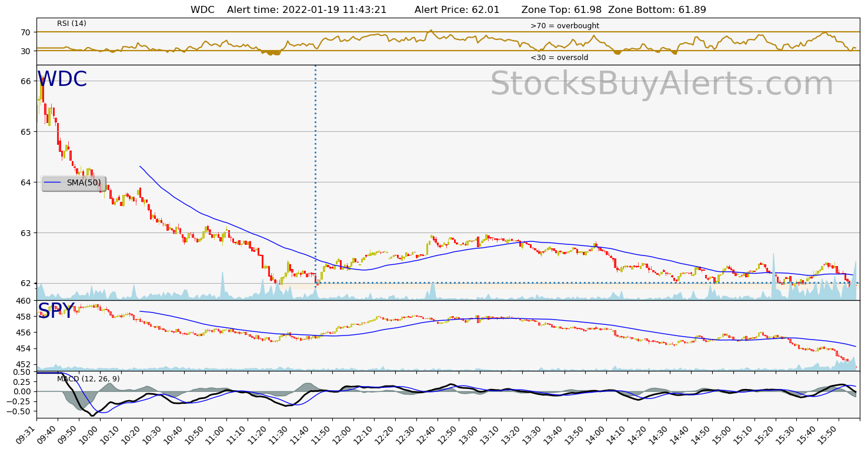This screenshot has height=452, width=868.
Task: Click the '<30 = oversold' annotation
Action: [559, 58]
